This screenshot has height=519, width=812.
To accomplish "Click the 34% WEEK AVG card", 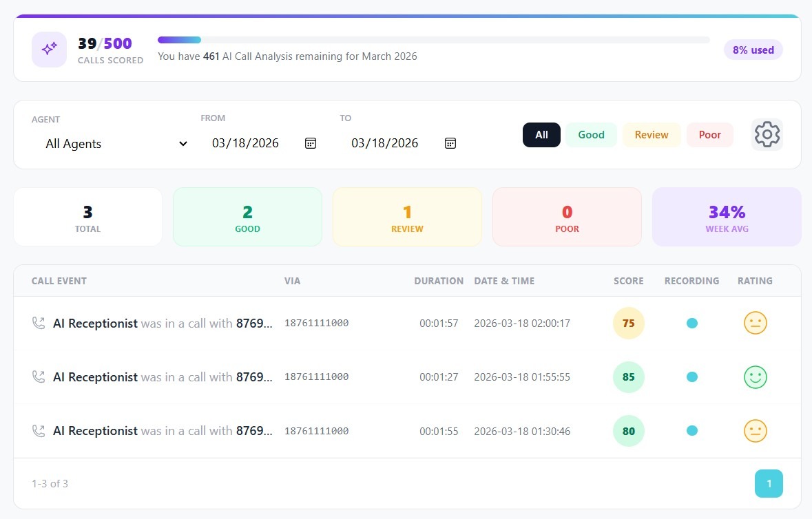I will point(727,216).
